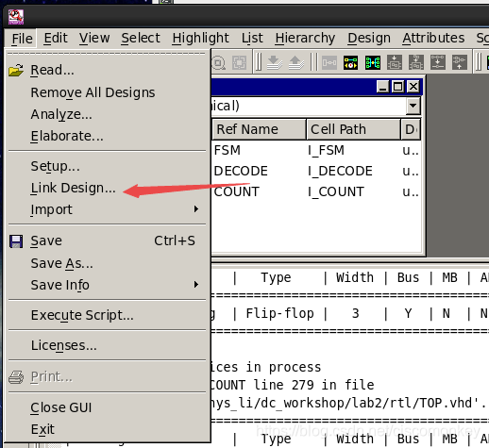Click the first gray block with down arrow
This screenshot has width=489, height=448.
pyautogui.click(x=395, y=62)
